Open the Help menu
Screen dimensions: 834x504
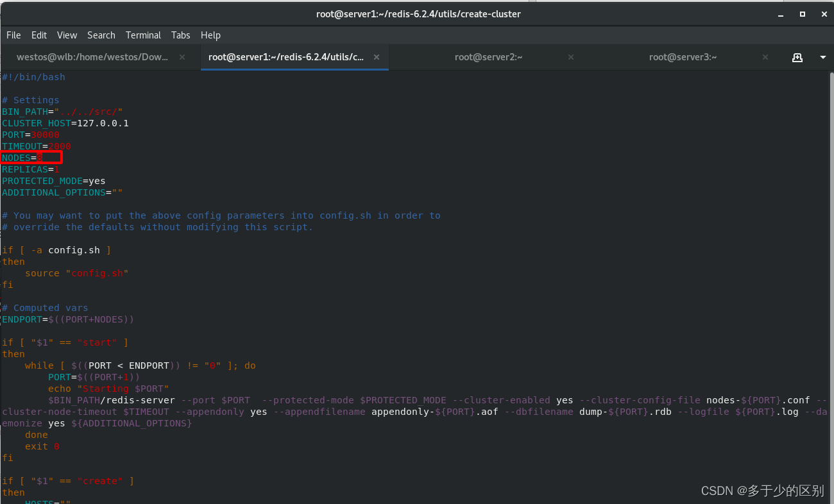click(x=210, y=35)
